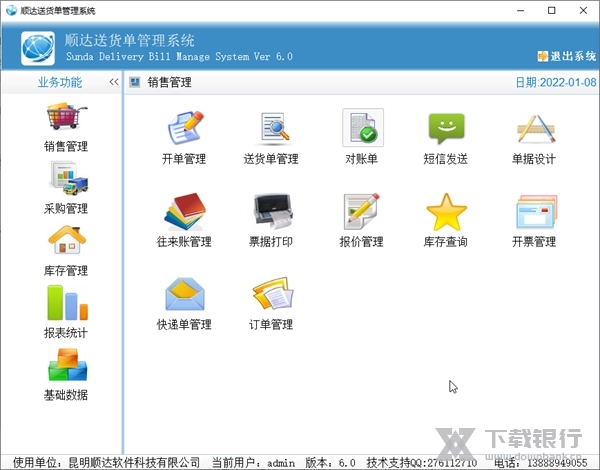The height and width of the screenshot is (470, 600).
Task: Click the window title bar app icon
Action: click(x=11, y=10)
